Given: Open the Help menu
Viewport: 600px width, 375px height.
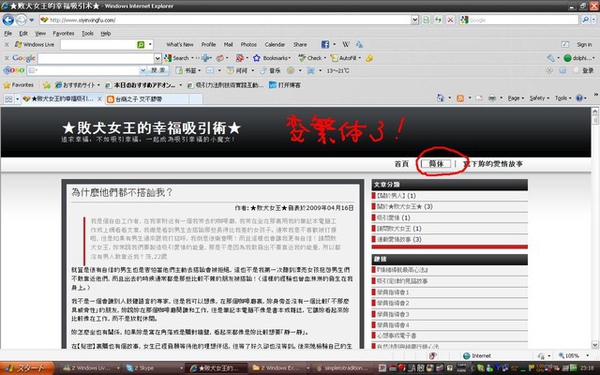Looking at the screenshot, I should pyautogui.click(x=106, y=34).
